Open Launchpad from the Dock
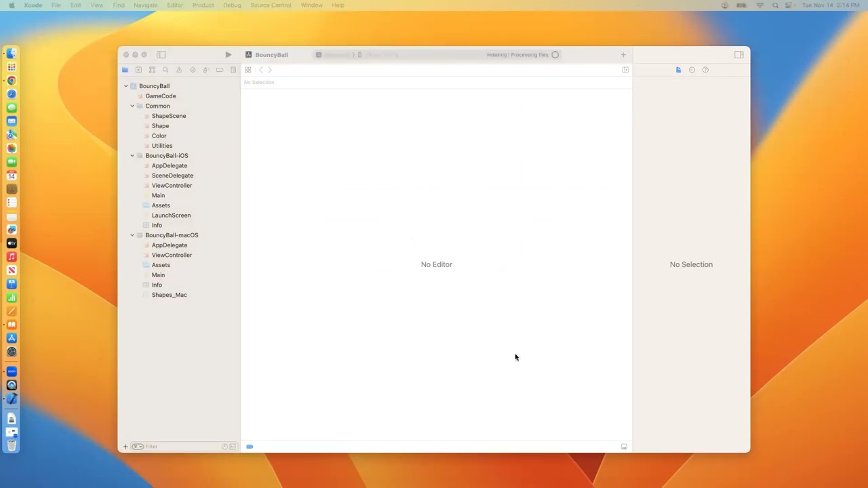 click(12, 67)
